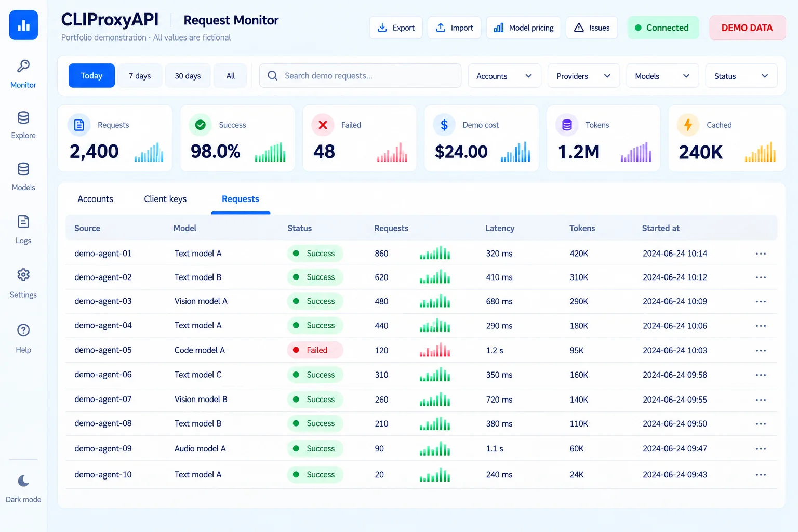Open more options for demo-agent-07
Viewport: 798px width, 532px height.
click(761, 400)
